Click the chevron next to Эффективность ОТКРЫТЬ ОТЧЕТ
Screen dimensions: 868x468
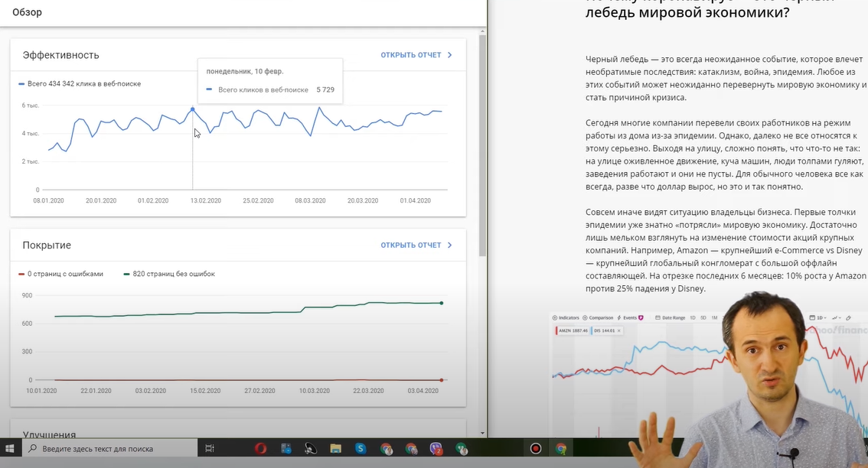(449, 55)
